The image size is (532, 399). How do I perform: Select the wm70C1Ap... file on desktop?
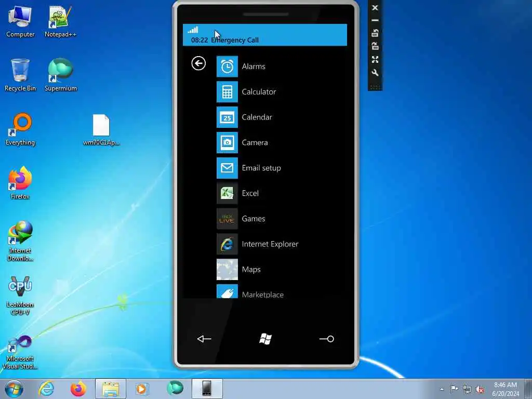101,130
